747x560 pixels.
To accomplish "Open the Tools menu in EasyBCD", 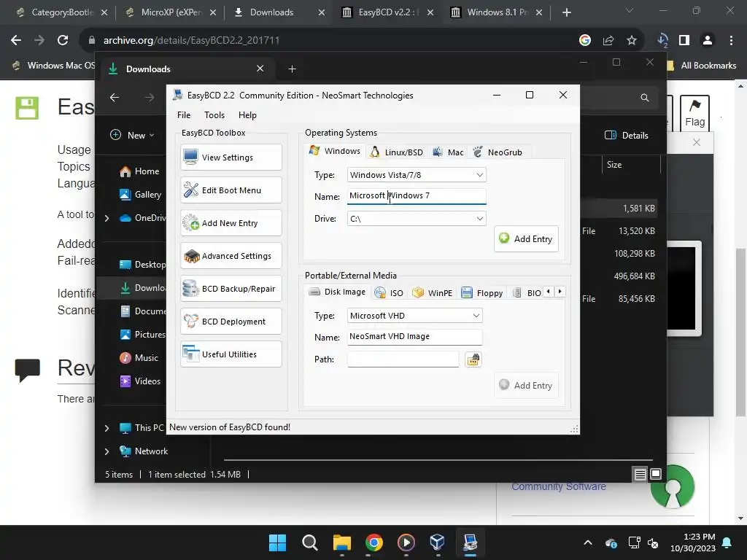I will pyautogui.click(x=214, y=114).
